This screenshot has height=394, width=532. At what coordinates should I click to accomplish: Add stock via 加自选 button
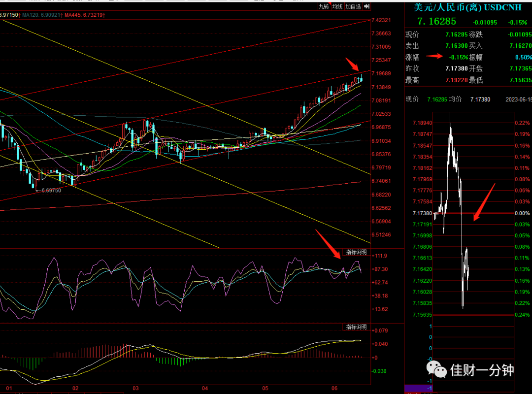[x=353, y=6]
